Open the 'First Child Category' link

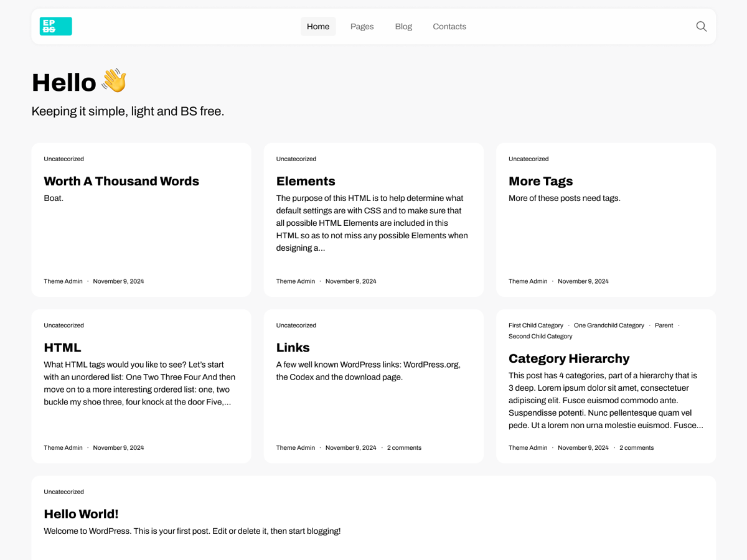(x=536, y=325)
